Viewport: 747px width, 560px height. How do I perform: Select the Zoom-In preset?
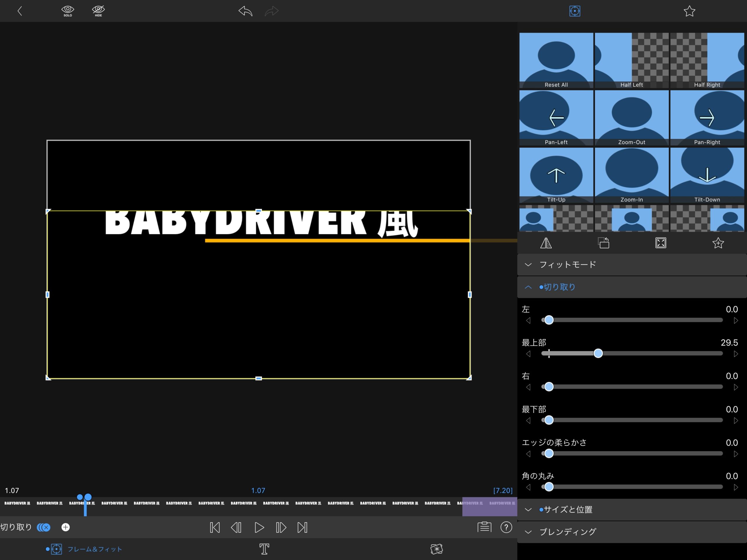click(631, 175)
